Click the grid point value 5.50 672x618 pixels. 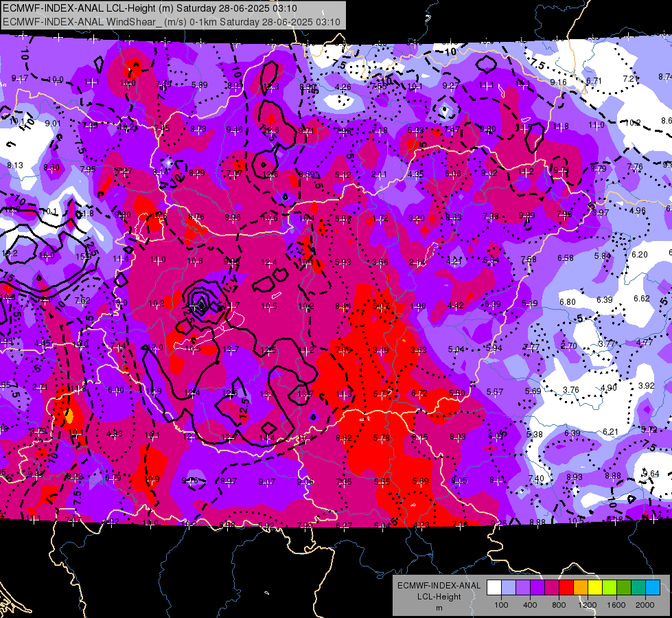[x=456, y=393]
